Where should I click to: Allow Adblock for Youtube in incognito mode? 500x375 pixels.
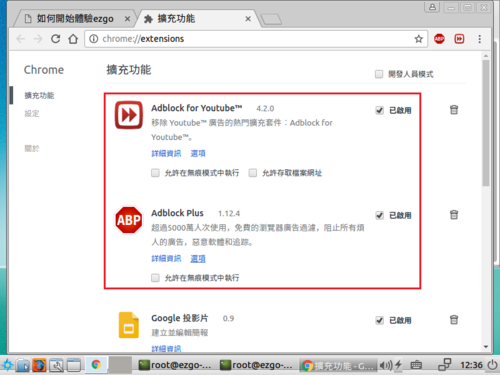coord(155,173)
